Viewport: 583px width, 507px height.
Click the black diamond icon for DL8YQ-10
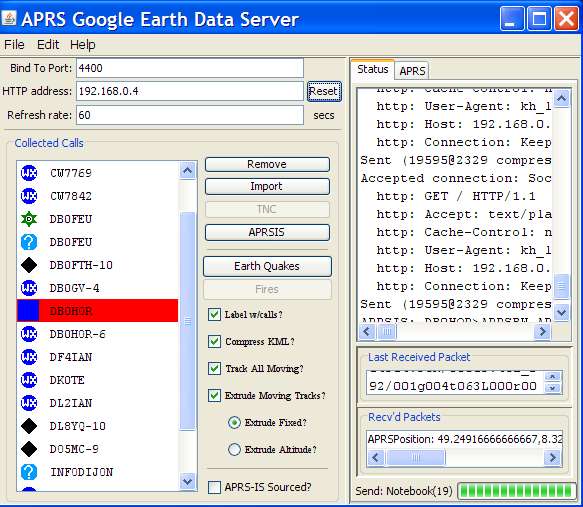[29, 426]
